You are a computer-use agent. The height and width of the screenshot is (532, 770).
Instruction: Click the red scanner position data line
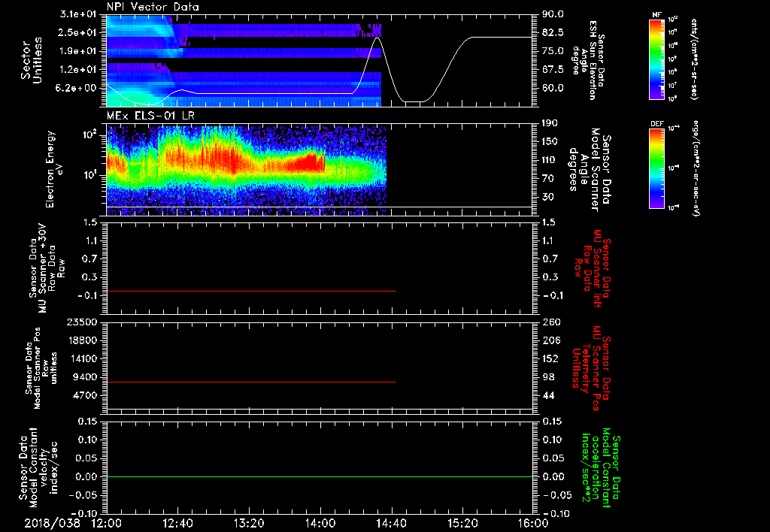(x=251, y=382)
